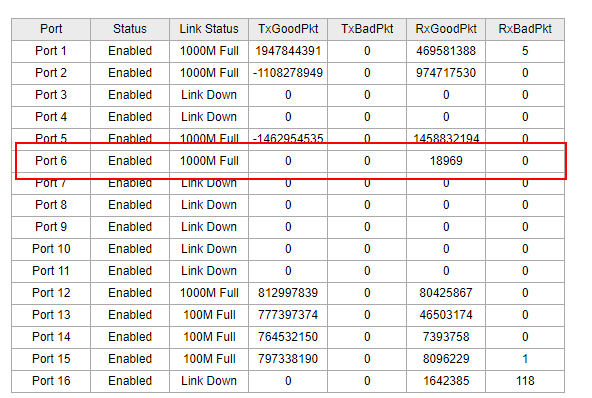Viewport: 592px width, 398px height.
Task: Click Port 16 Enabled status
Action: (x=130, y=381)
